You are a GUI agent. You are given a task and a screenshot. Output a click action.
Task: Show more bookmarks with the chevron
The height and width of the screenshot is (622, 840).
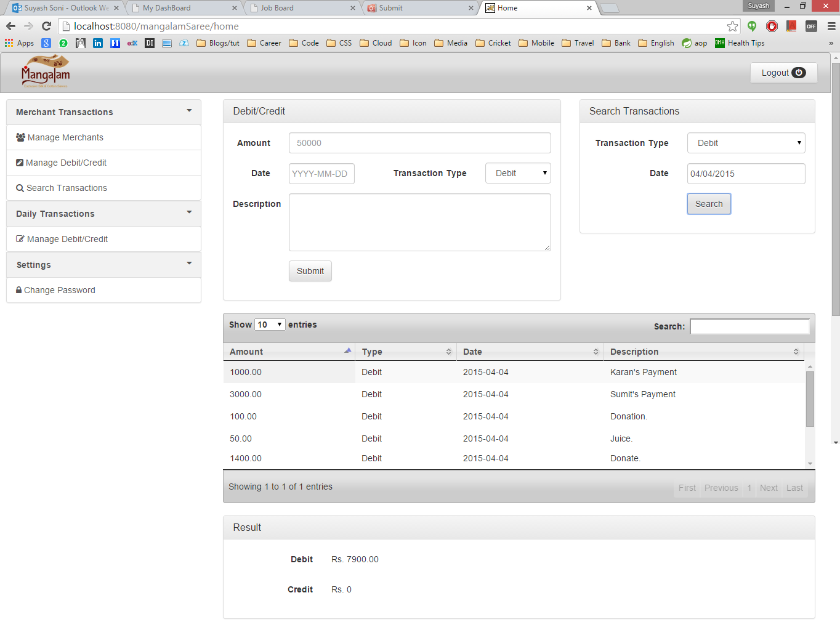(831, 43)
